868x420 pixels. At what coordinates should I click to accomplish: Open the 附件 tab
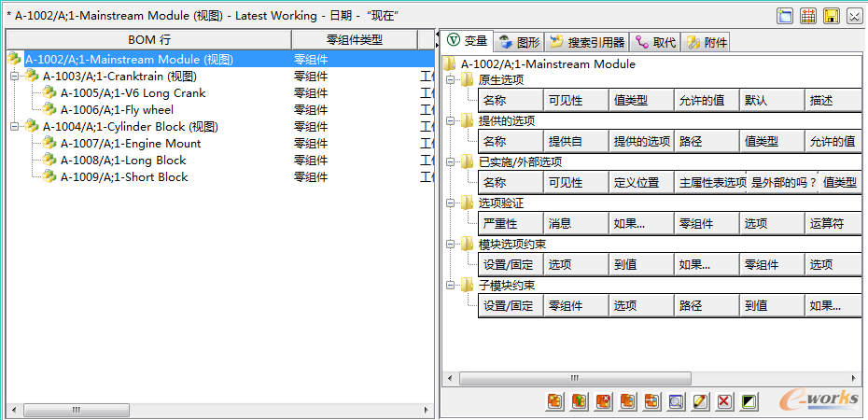tap(707, 42)
